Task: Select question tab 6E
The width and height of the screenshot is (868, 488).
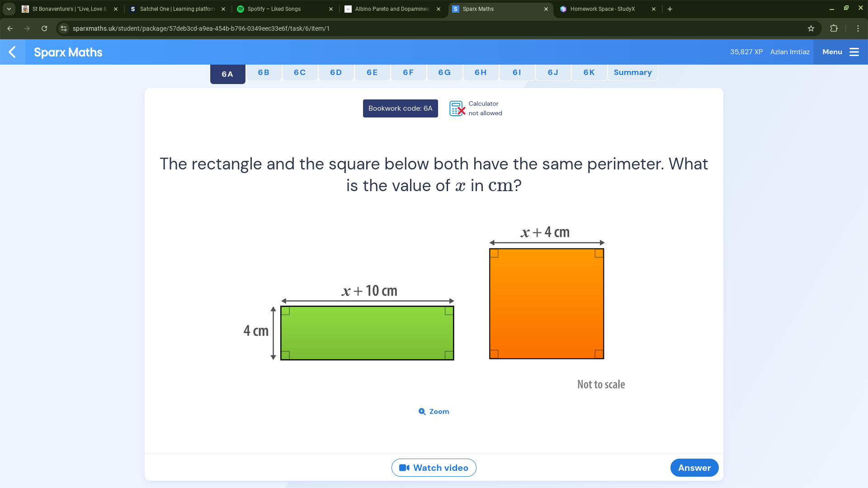Action: [x=373, y=72]
